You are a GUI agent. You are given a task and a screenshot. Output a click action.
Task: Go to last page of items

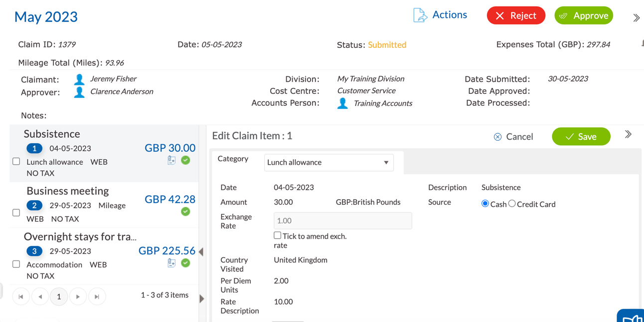tap(97, 297)
